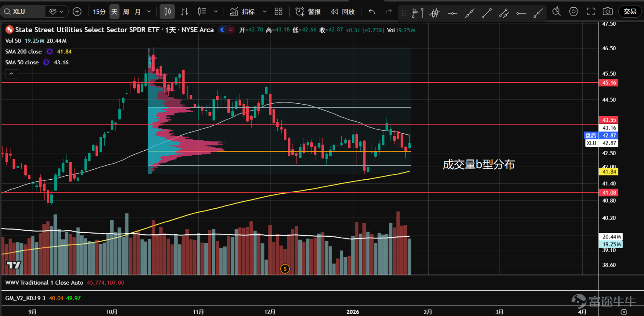
Task: Click the 2026 date label on the time axis
Action: click(353, 312)
